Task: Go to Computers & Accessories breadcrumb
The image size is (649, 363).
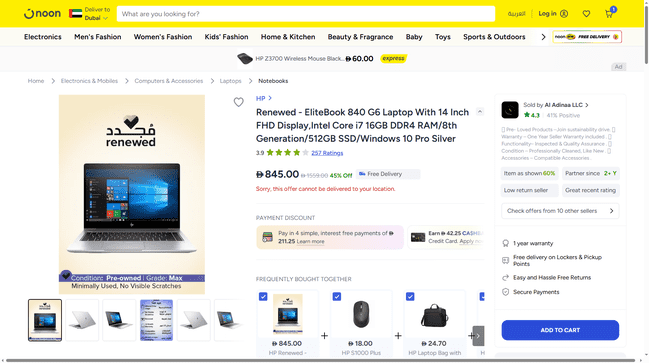Action: (x=168, y=81)
